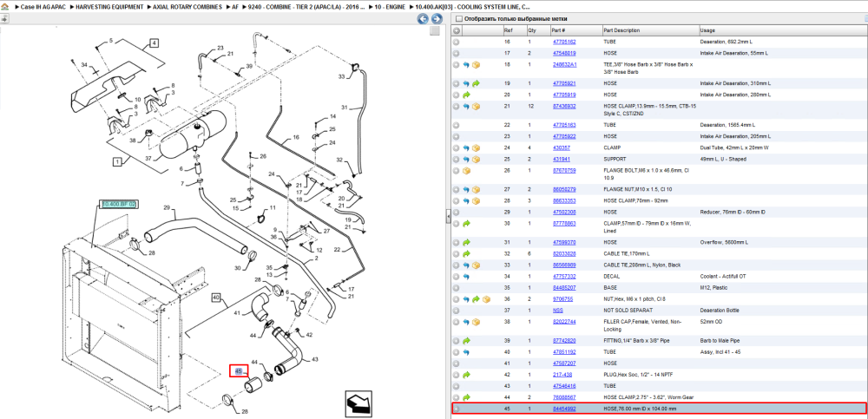868x419 pixels.
Task: Open part number link 47705162
Action: 564,42
